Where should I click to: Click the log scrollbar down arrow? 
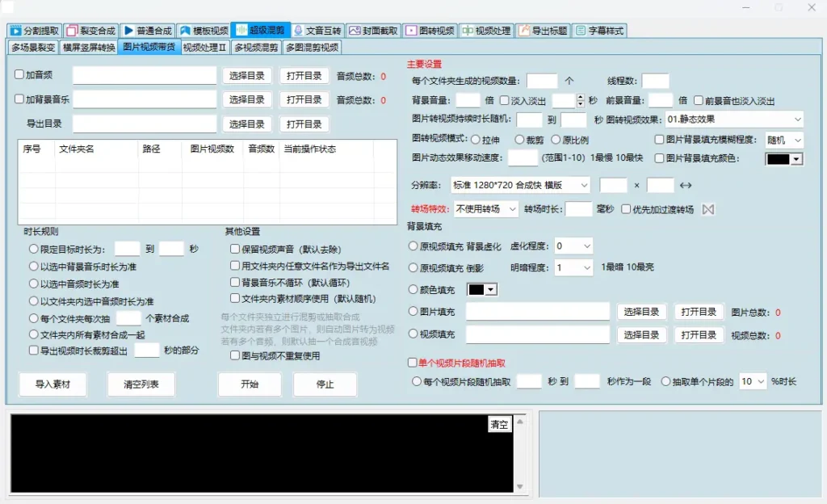(519, 486)
